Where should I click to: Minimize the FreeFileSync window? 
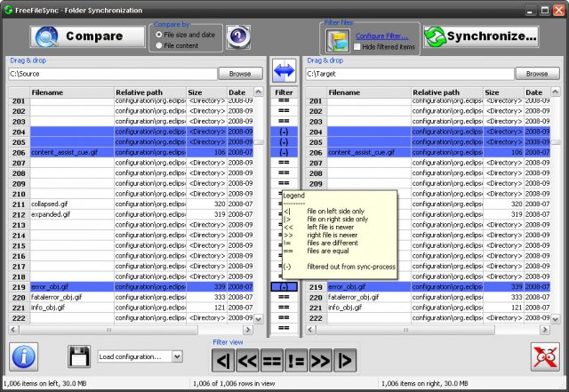click(x=531, y=10)
